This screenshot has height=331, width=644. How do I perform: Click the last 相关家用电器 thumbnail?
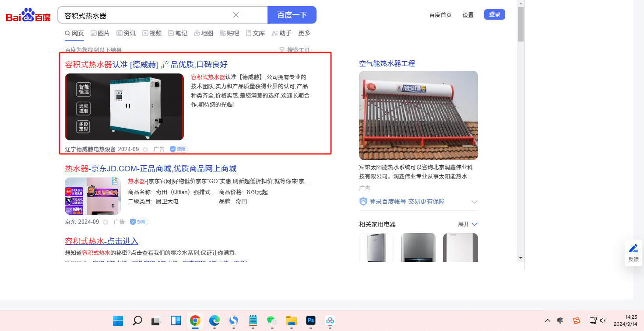point(461,247)
